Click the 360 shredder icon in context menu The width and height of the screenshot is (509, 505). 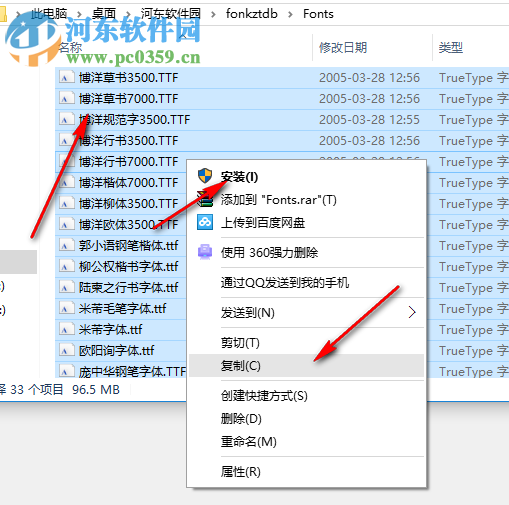point(205,252)
